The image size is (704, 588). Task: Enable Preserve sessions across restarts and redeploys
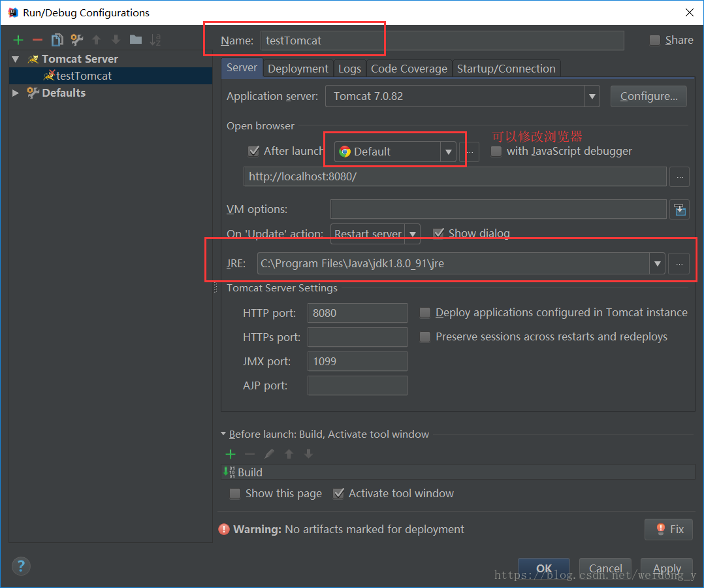coord(424,337)
